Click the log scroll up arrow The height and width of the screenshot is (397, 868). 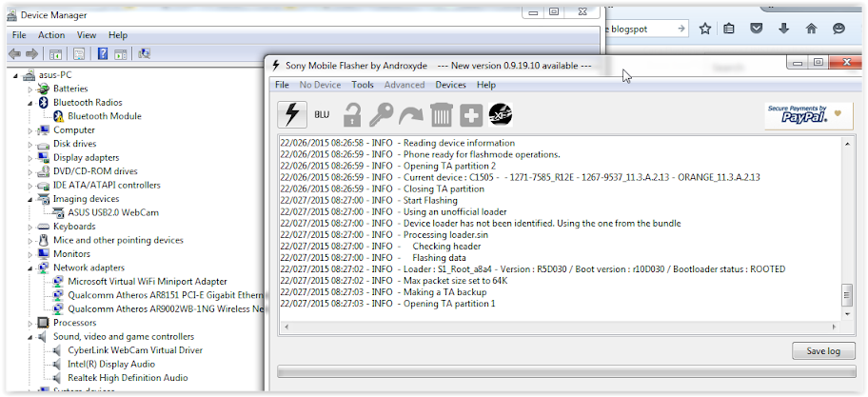click(x=847, y=144)
